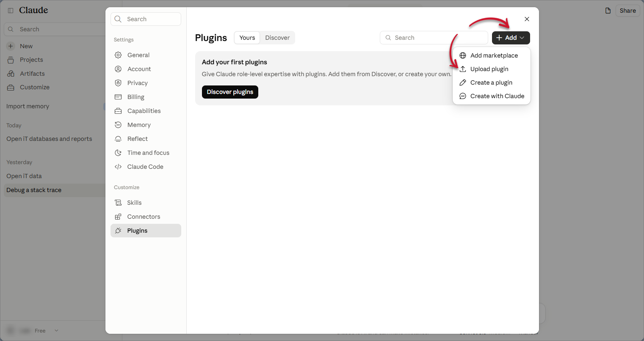
Task: Click the Share button in the main window
Action: (x=627, y=11)
